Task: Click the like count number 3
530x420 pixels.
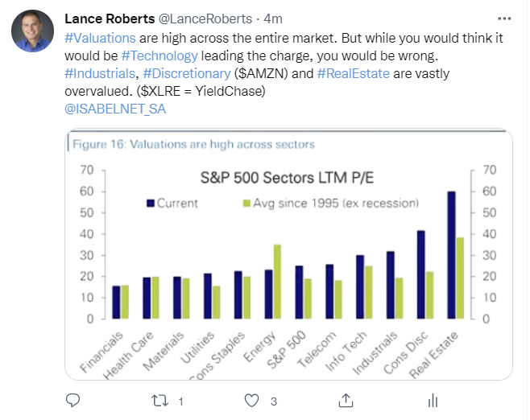Action: pyautogui.click(x=274, y=401)
